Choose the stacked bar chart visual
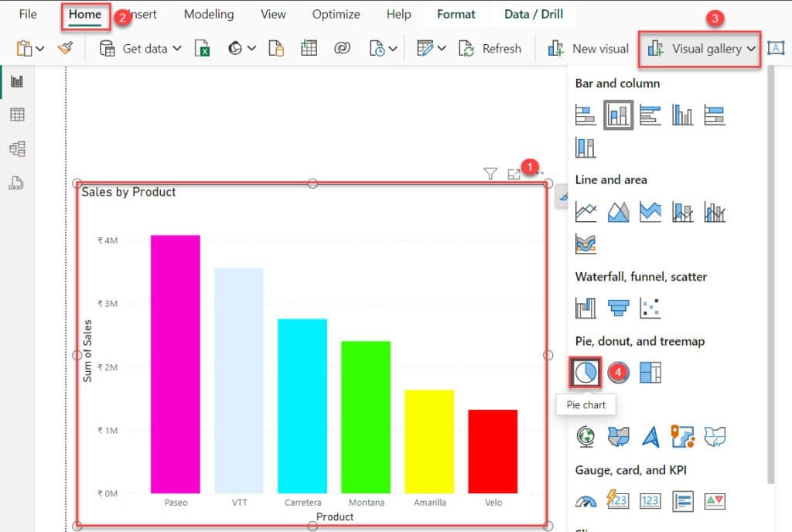 [x=586, y=115]
